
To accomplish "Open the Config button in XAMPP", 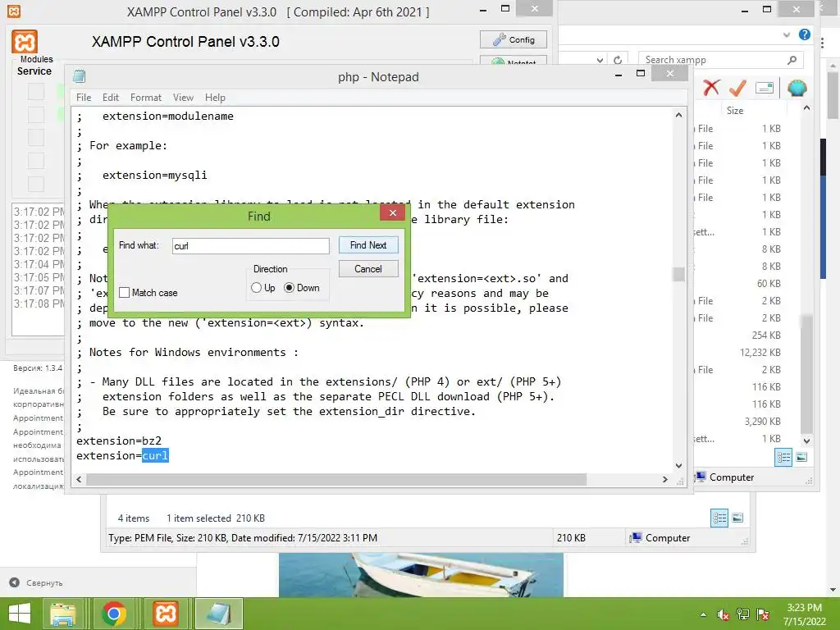I will [x=514, y=39].
